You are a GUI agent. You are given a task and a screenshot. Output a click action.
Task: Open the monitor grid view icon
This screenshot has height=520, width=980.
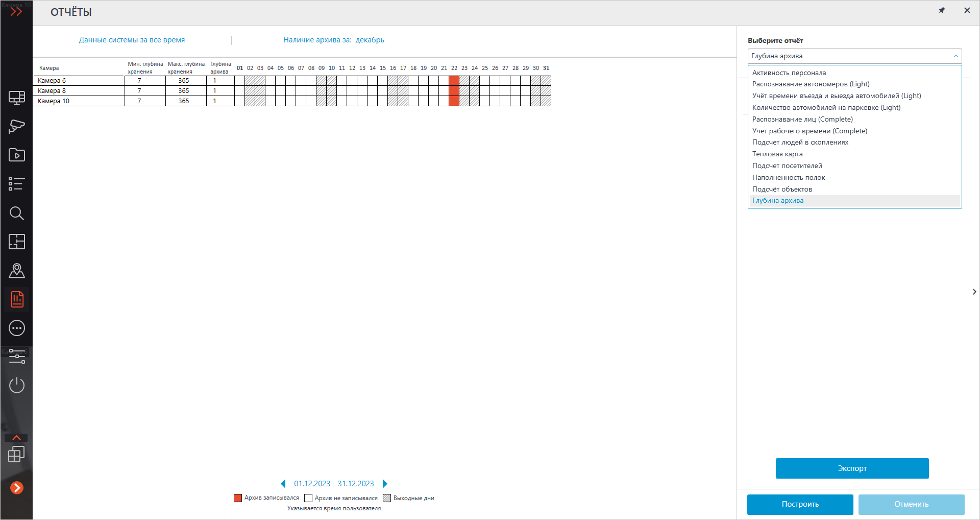tap(17, 98)
